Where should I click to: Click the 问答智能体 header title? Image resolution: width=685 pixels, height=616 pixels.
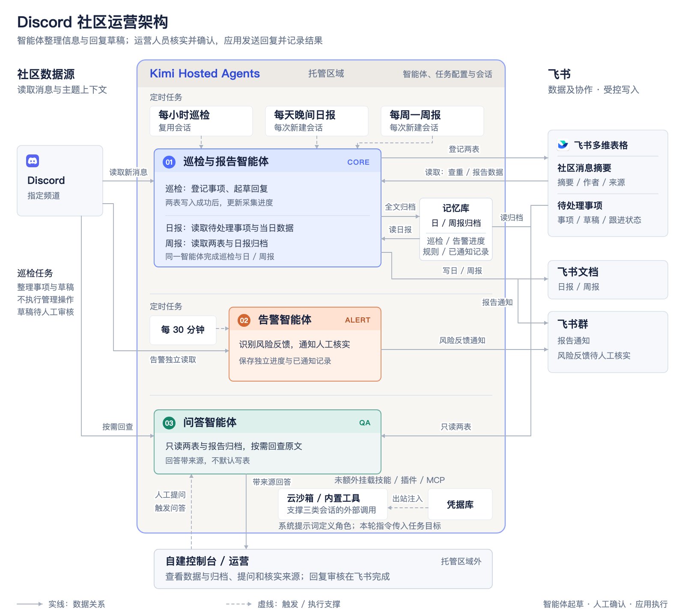[x=210, y=422]
